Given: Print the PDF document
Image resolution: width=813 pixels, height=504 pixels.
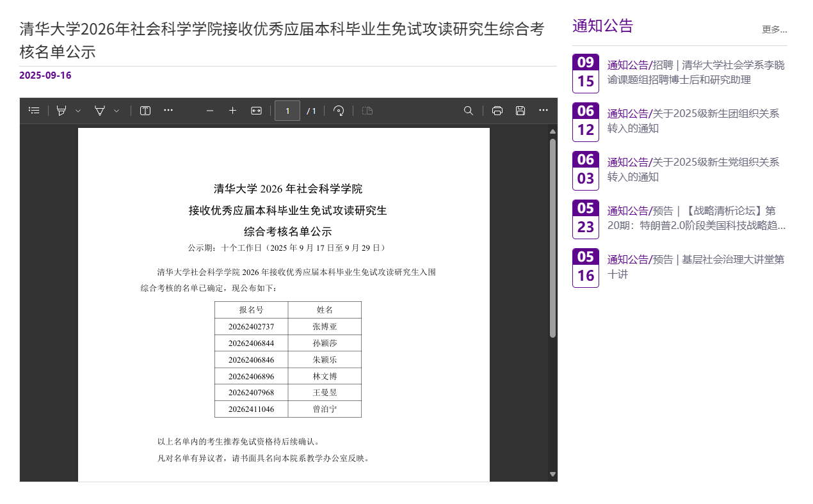Looking at the screenshot, I should click(x=497, y=111).
